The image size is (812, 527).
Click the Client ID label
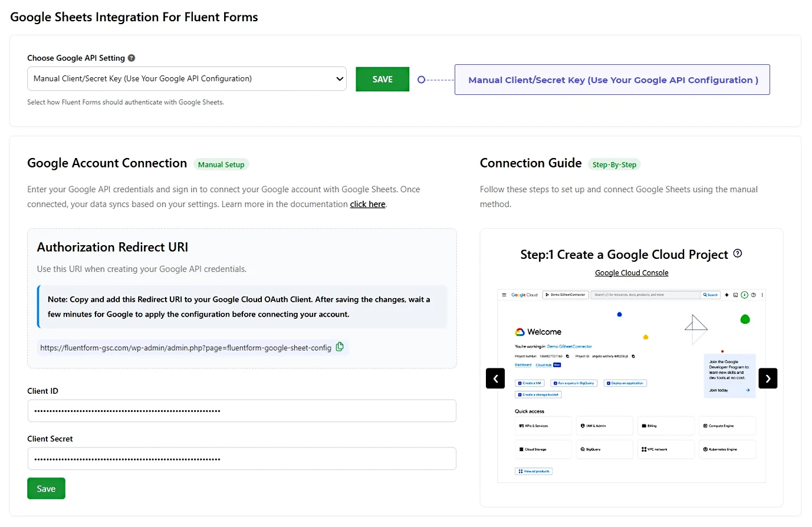[42, 391]
